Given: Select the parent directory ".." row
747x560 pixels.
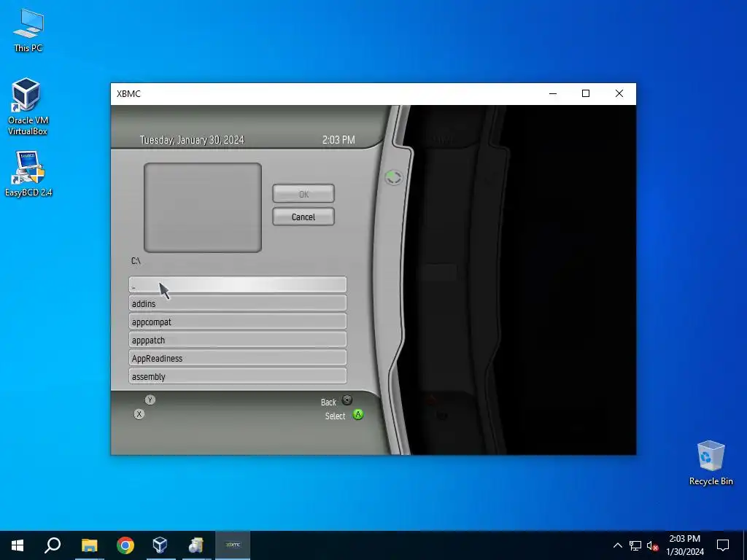Looking at the screenshot, I should point(238,285).
